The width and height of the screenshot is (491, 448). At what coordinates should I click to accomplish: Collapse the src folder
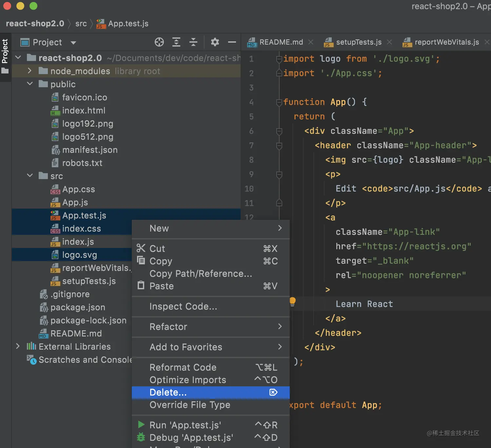click(30, 176)
